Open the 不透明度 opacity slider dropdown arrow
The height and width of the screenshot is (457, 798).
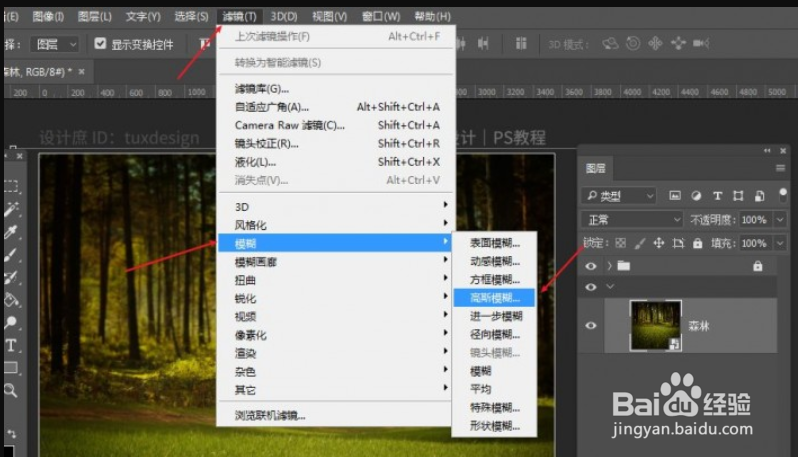click(780, 220)
